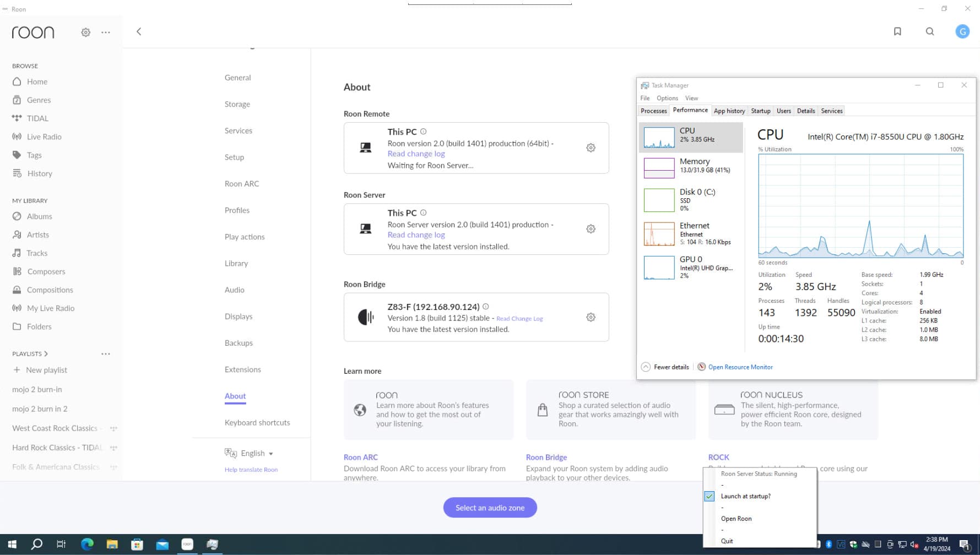Expand the Playlists chevron
The width and height of the screenshot is (980, 555).
pyautogui.click(x=46, y=353)
